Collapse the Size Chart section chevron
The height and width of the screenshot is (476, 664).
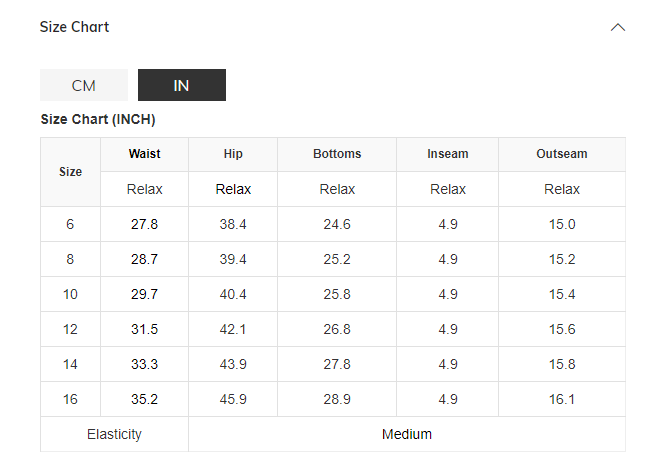618,27
